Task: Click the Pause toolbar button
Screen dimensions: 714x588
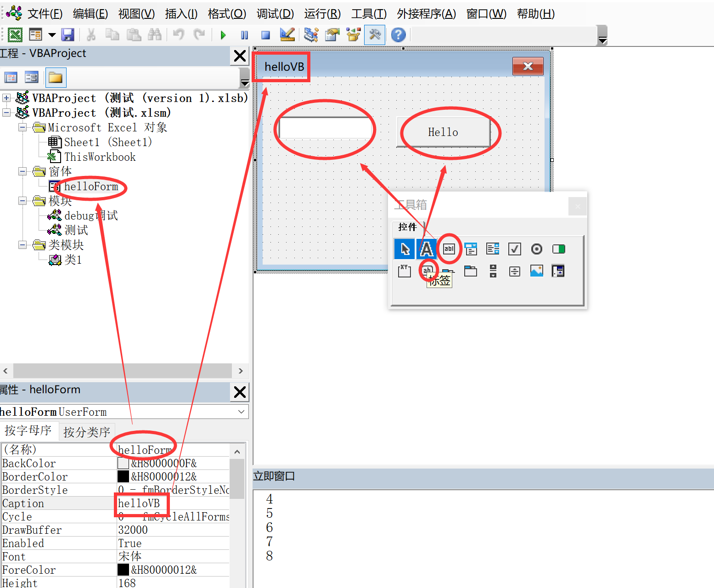Action: [x=244, y=34]
